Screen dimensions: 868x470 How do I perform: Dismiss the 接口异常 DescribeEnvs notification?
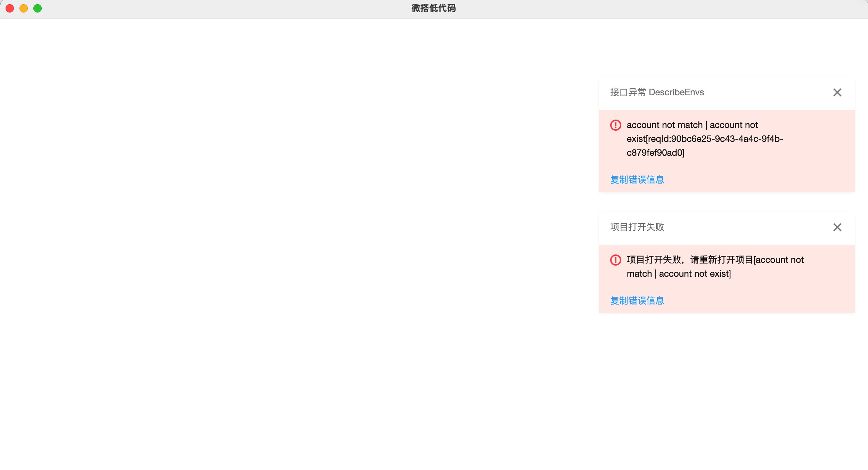[x=837, y=92]
